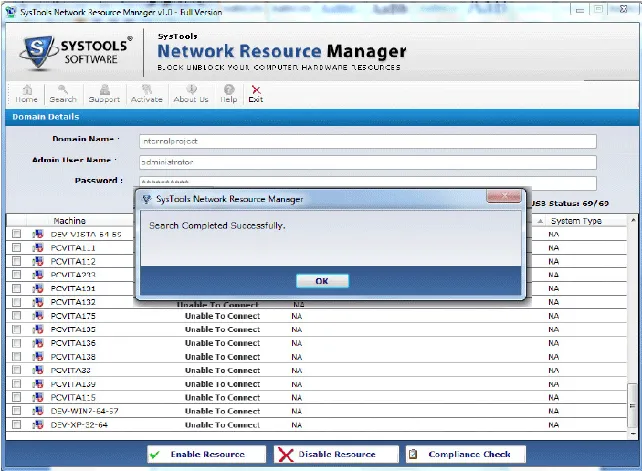Click the sort arrow beside System Type
The width and height of the screenshot is (642, 471).
click(540, 221)
